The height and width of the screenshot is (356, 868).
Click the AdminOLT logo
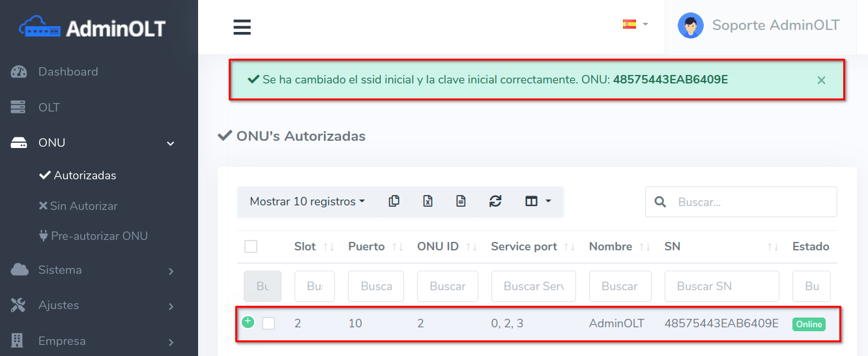pos(93,28)
